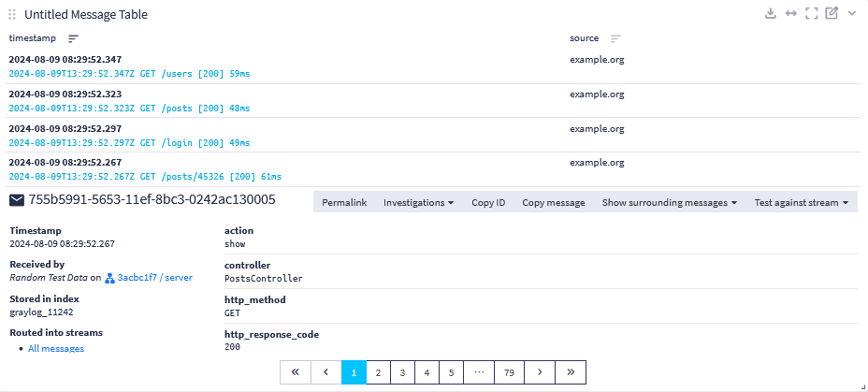The height and width of the screenshot is (392, 868).
Task: Jump to last page using double-arrow
Action: [x=570, y=372]
